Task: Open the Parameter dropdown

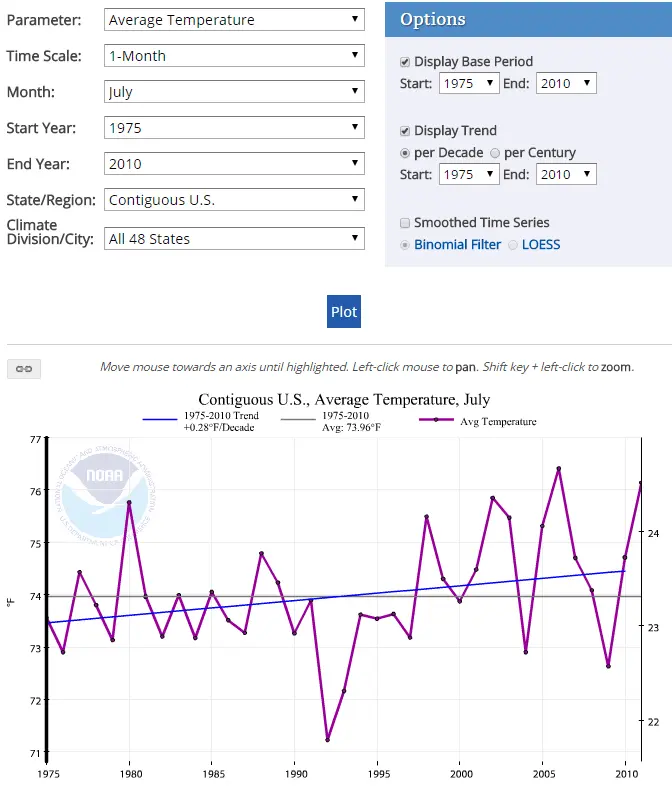Action: point(234,20)
